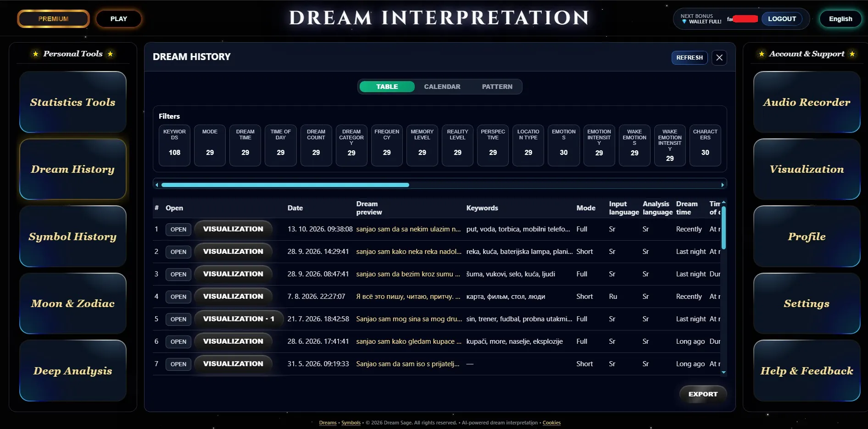Open Moon & Zodiac panel
The image size is (868, 429).
click(73, 303)
